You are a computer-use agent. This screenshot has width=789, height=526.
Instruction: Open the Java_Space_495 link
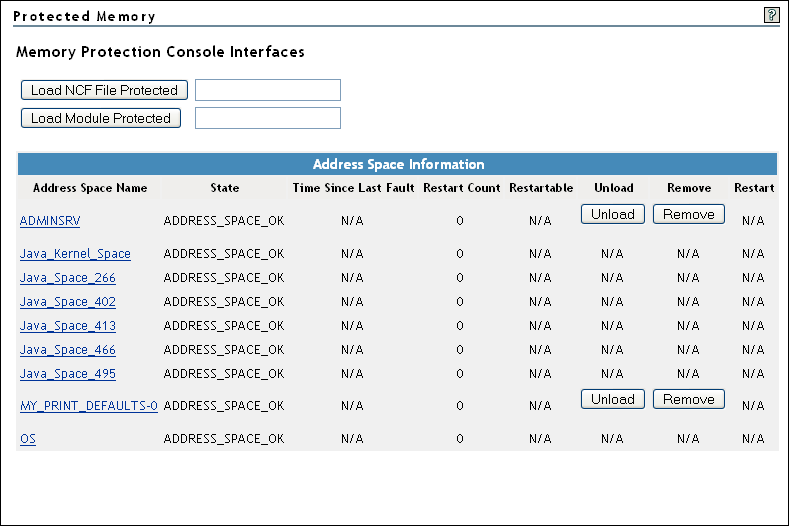coord(67,374)
